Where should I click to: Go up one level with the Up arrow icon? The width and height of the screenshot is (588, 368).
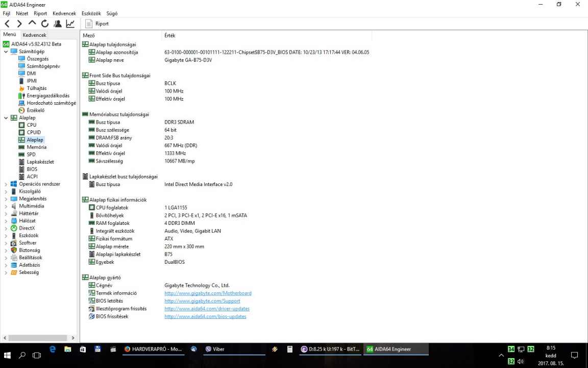(32, 24)
